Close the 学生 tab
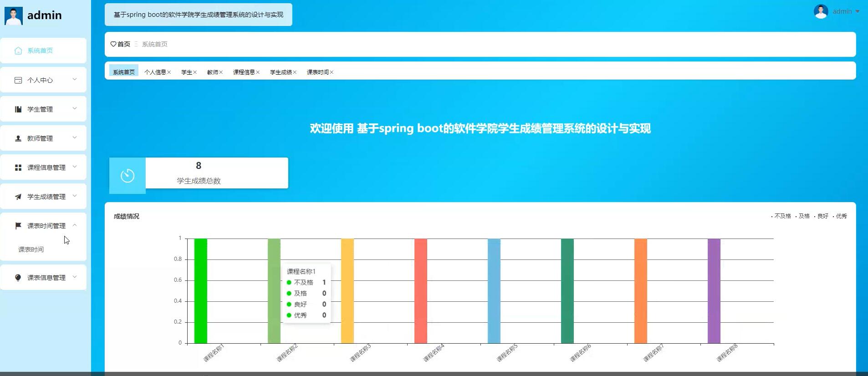 click(x=195, y=72)
